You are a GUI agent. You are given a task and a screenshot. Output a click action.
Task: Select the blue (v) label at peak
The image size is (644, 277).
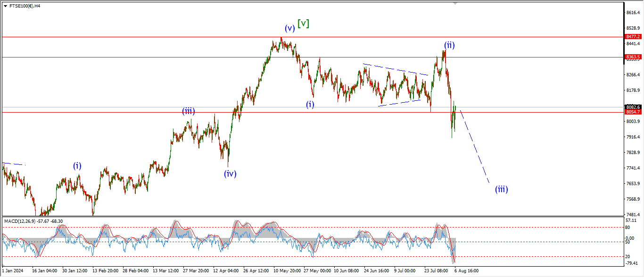click(x=289, y=28)
